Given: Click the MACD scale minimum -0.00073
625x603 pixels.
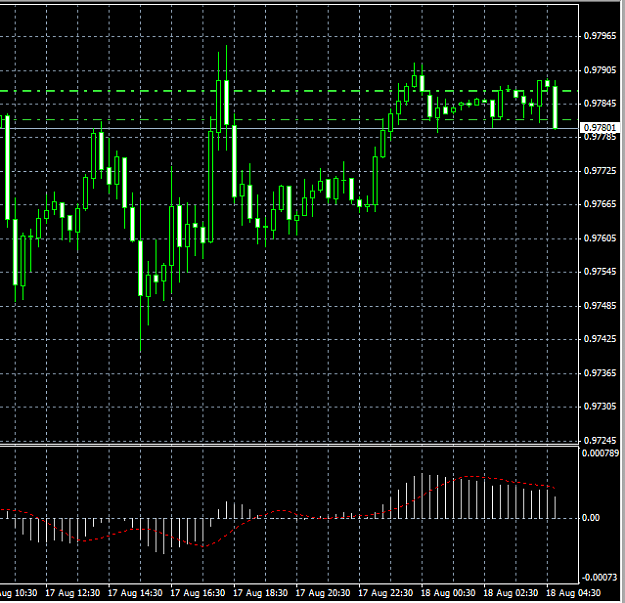Looking at the screenshot, I should tap(599, 577).
